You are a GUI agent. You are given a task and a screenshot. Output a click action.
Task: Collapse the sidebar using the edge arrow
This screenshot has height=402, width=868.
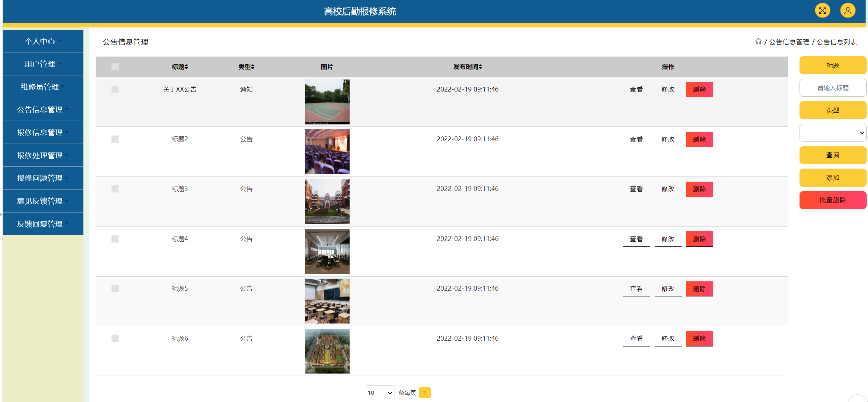coord(2,214)
